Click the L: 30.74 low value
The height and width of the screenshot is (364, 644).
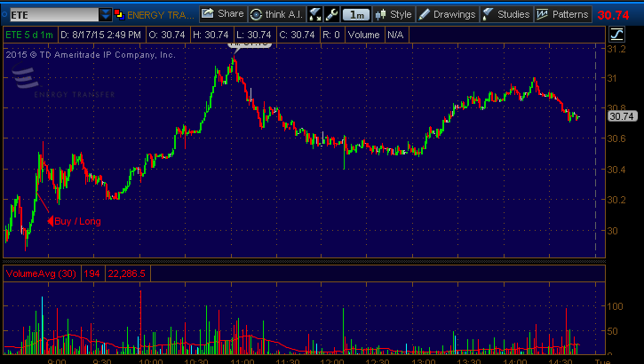[254, 35]
